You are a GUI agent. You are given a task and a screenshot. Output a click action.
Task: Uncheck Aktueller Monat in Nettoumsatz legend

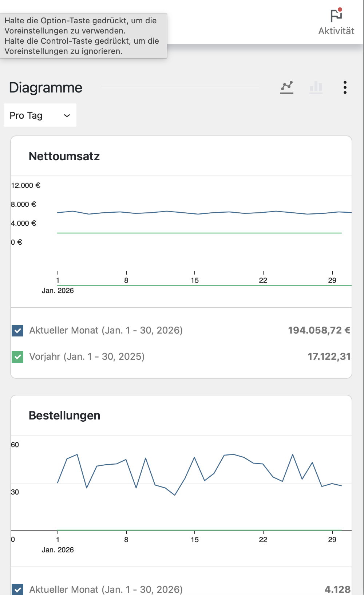pos(17,331)
